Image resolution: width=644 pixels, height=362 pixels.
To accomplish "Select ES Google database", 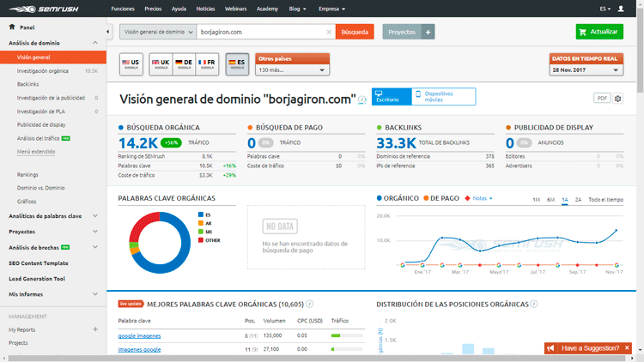I will (237, 64).
